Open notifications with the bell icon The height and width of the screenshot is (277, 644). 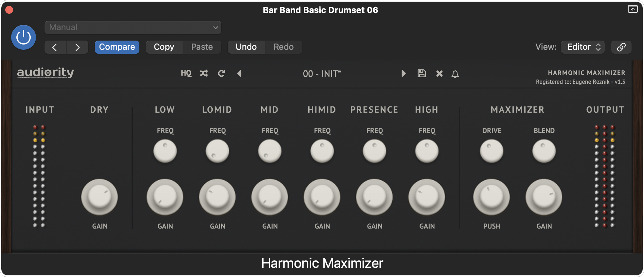(455, 74)
